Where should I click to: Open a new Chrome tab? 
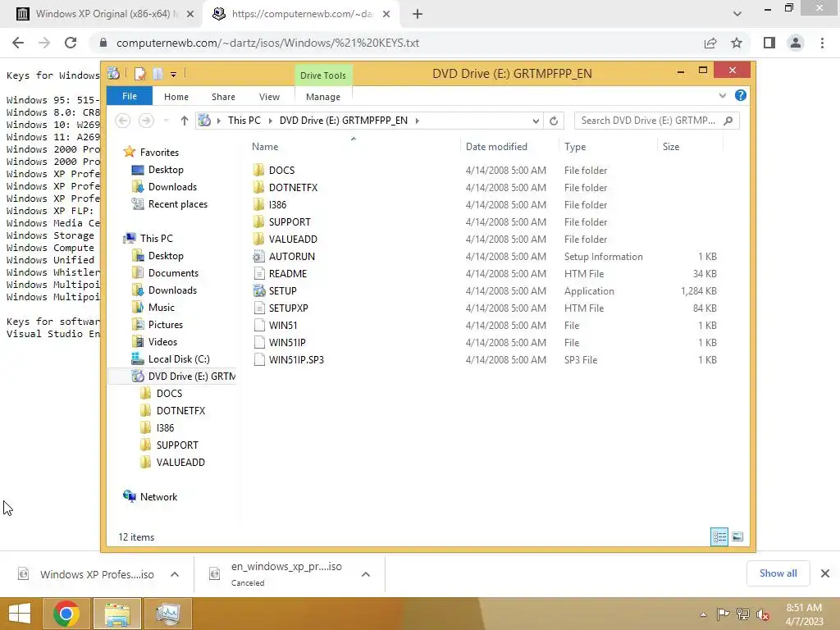coord(418,14)
